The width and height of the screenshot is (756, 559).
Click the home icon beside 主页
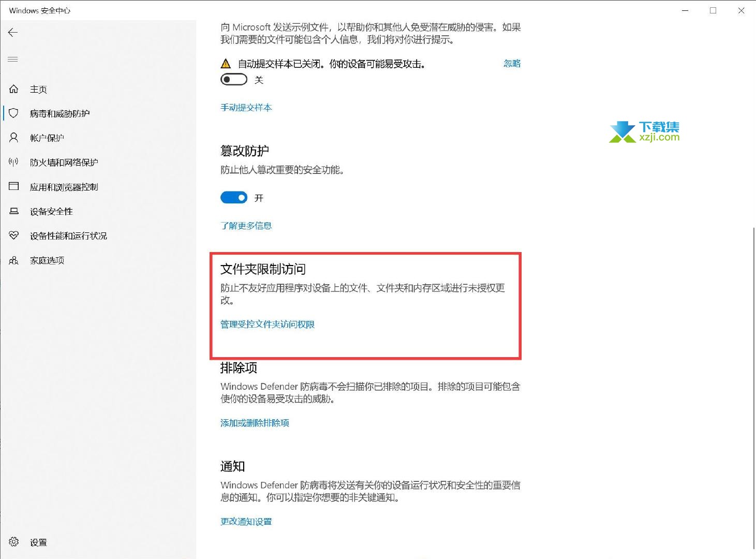[x=14, y=89]
